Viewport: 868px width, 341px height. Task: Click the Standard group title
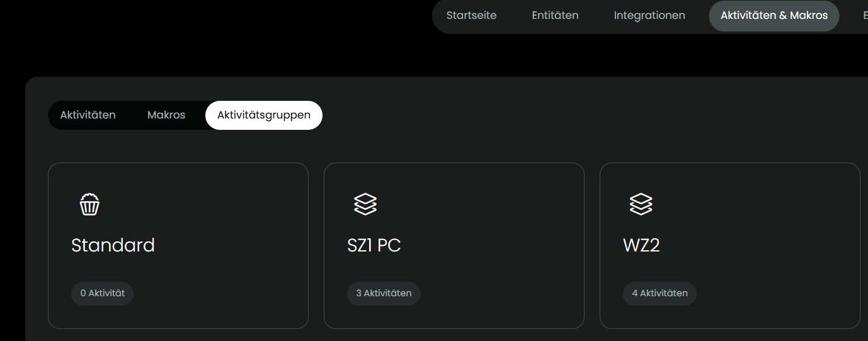[x=113, y=245]
